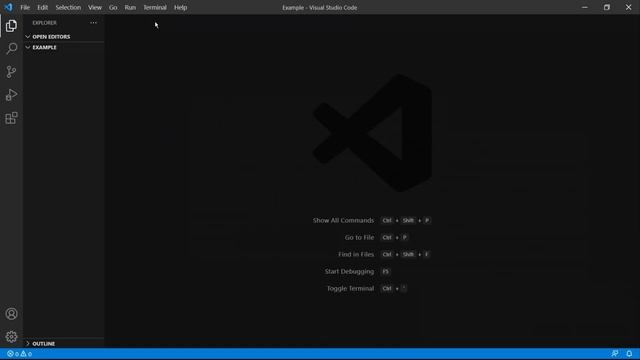The image size is (640, 360).
Task: Open the Accounts icon in activity bar
Action: click(x=11, y=313)
